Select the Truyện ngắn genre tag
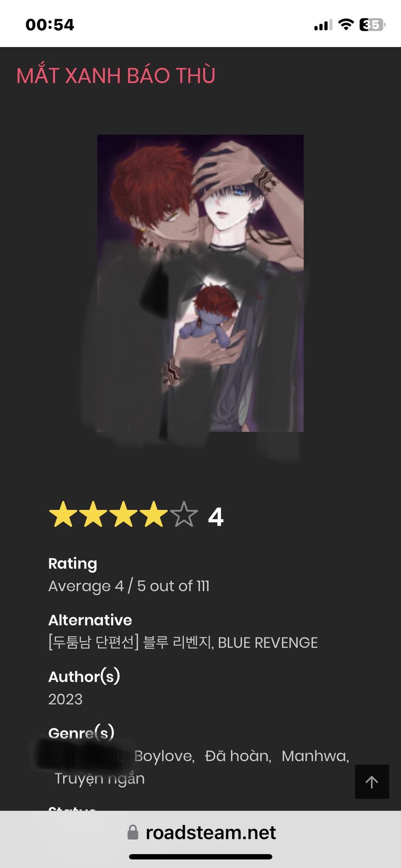The image size is (401, 868). click(x=99, y=778)
